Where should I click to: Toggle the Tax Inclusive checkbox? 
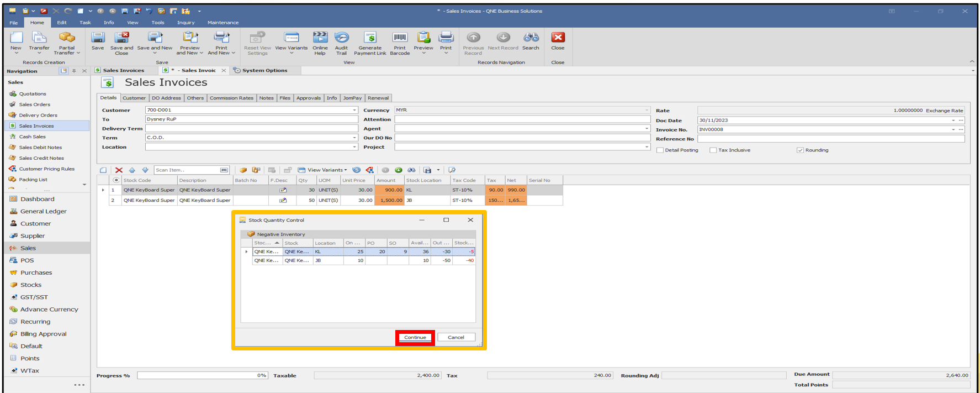713,150
